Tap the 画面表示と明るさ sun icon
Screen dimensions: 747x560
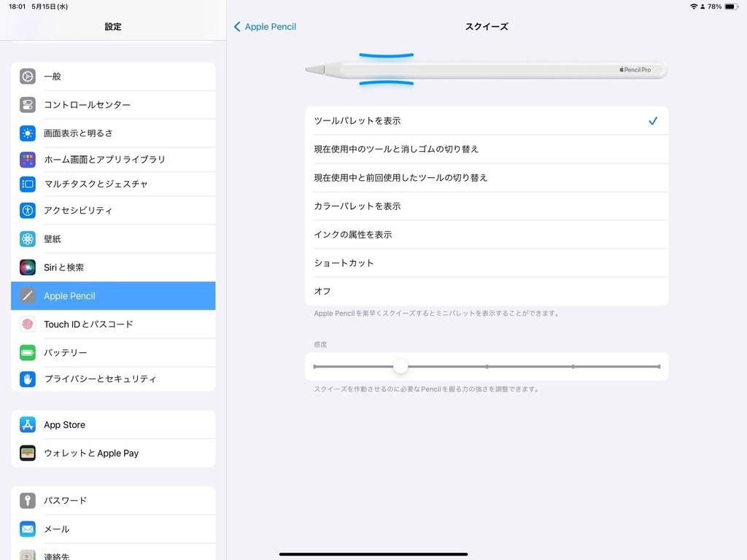[28, 133]
